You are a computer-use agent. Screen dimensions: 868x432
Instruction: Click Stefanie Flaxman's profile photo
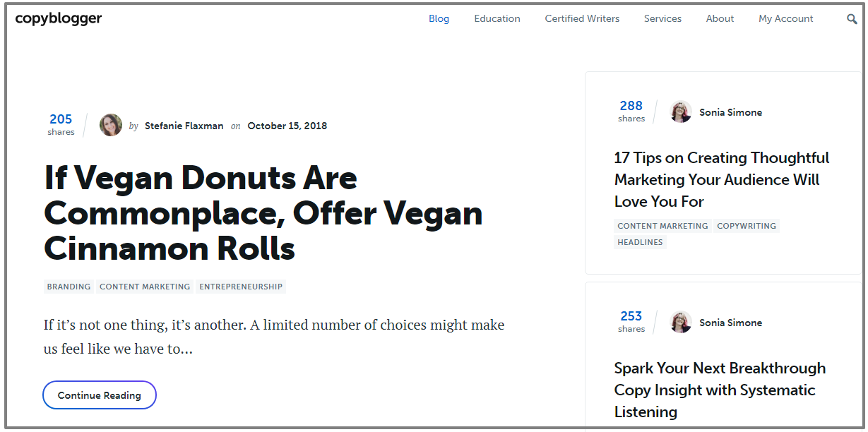click(110, 125)
